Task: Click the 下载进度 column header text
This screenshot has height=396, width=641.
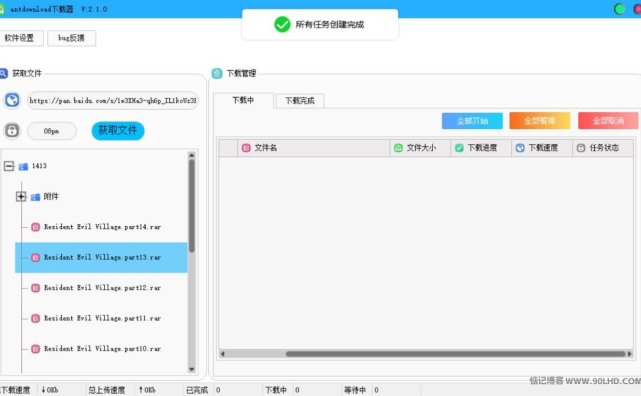Action: point(482,148)
